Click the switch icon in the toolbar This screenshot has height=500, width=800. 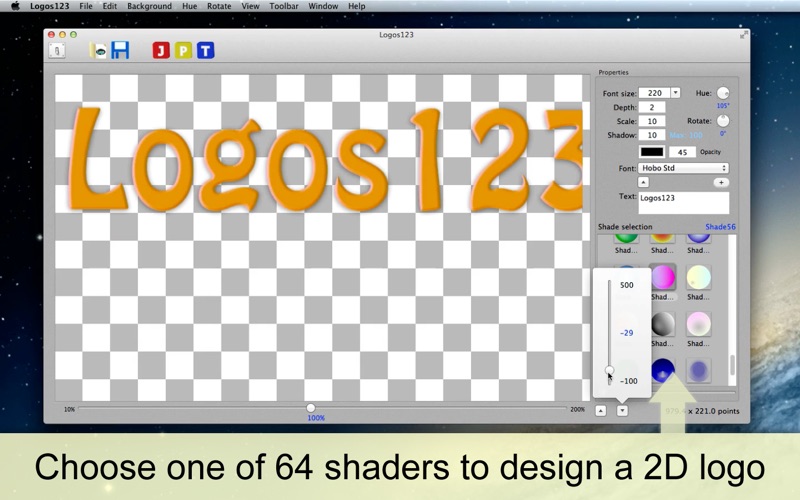(57, 51)
